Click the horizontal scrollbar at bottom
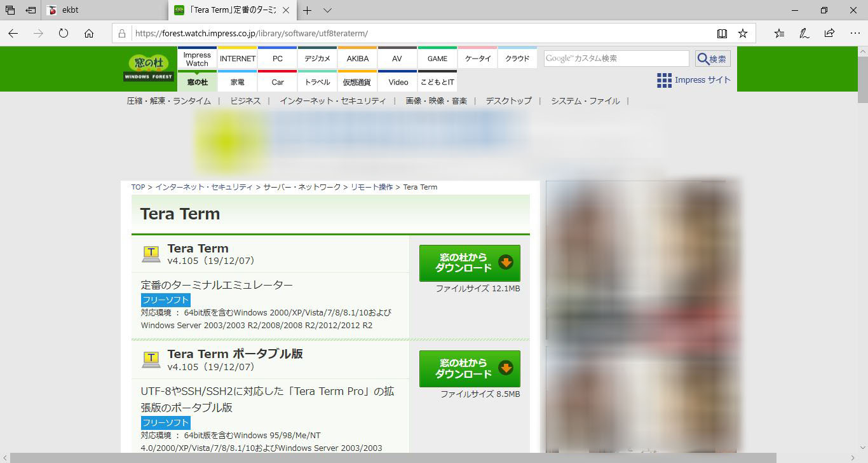Viewport: 868px width, 463px height. (393, 458)
